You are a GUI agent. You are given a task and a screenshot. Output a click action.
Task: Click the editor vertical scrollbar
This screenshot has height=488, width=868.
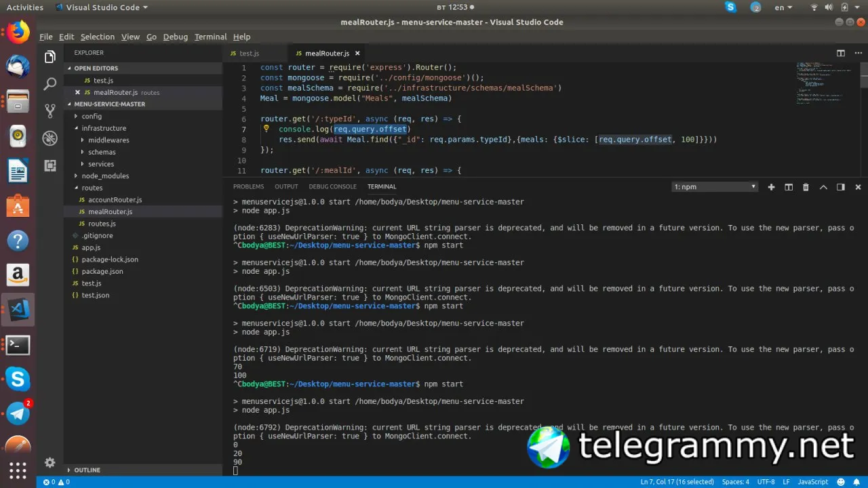(863, 120)
